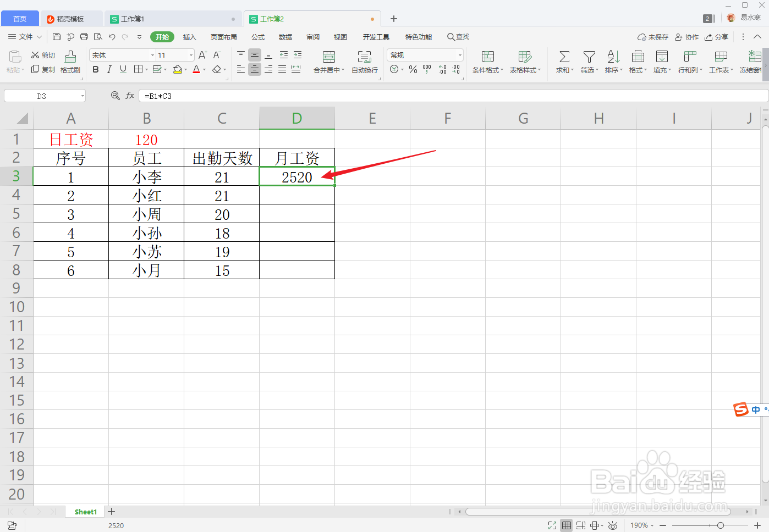Image resolution: width=769 pixels, height=532 pixels.
Task: Click the zoom slider handle
Action: [721, 525]
